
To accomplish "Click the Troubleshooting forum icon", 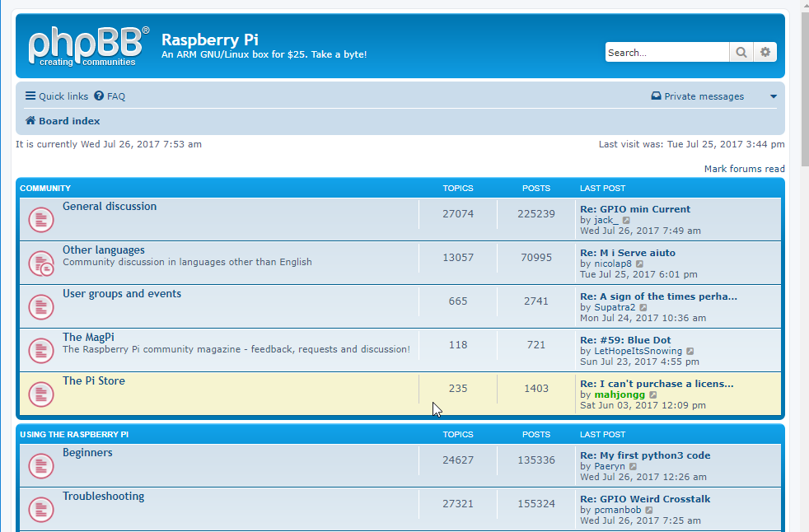I will (41, 509).
